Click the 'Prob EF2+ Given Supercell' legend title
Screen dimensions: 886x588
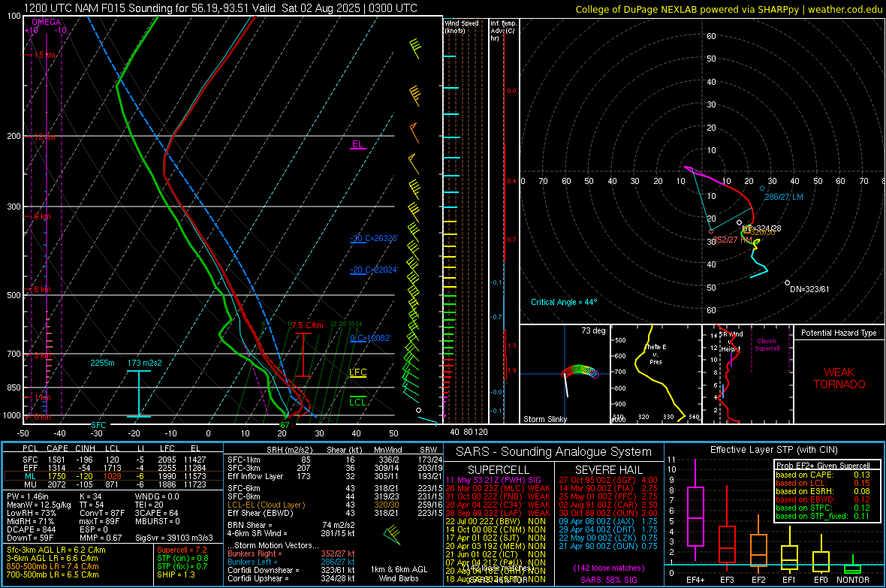pyautogui.click(x=823, y=466)
